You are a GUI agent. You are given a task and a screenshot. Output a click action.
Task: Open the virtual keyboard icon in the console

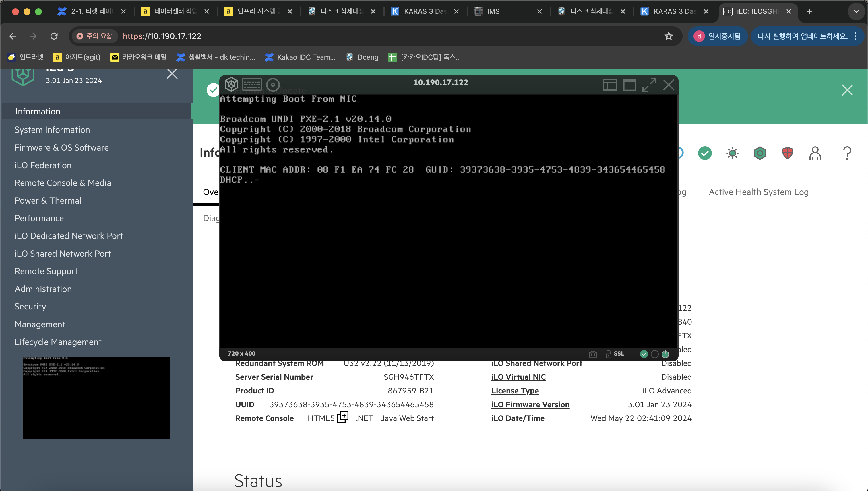point(252,84)
